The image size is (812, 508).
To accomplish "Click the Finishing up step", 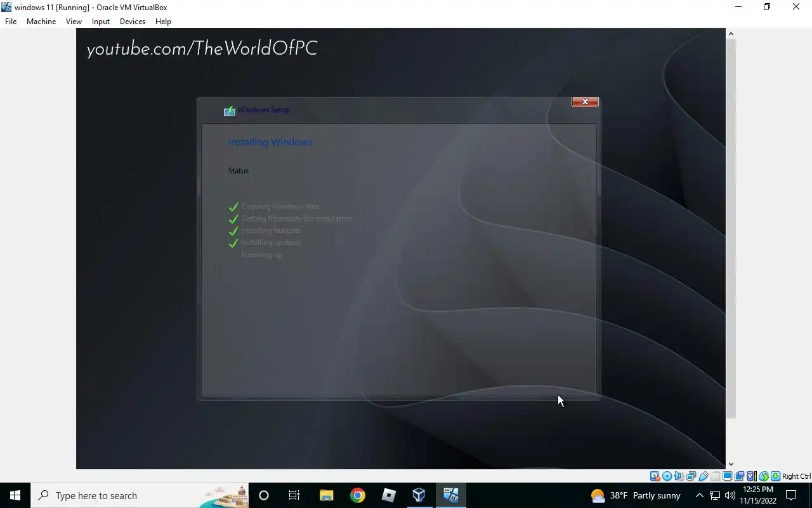I will tap(262, 255).
